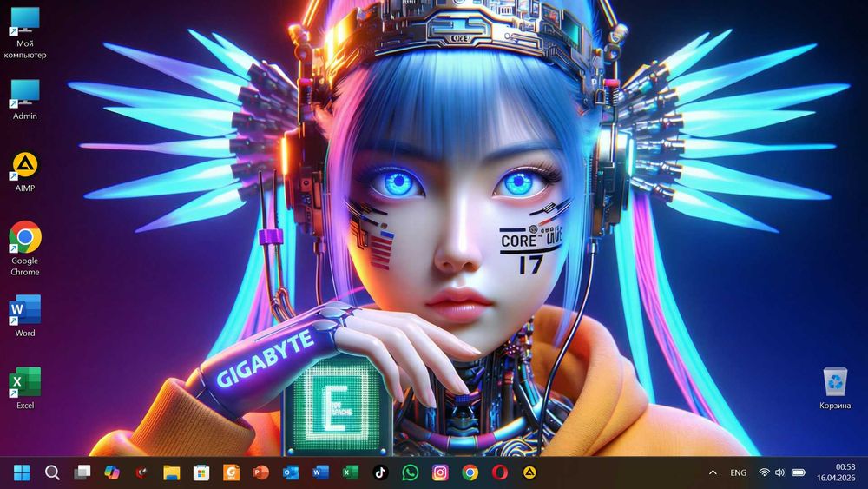Image resolution: width=868 pixels, height=489 pixels.
Task: Select the Admin folder shortcut on desktop
Action: [25, 100]
